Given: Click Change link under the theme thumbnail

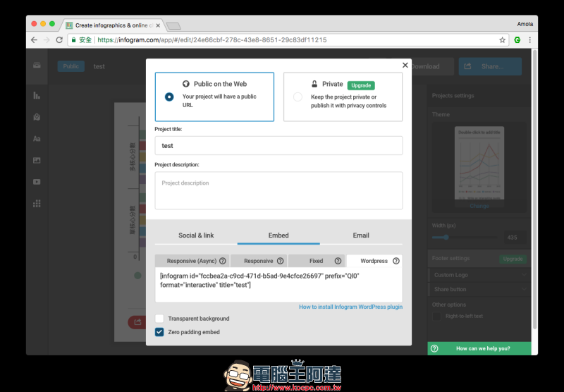Looking at the screenshot, I should 479,206.
